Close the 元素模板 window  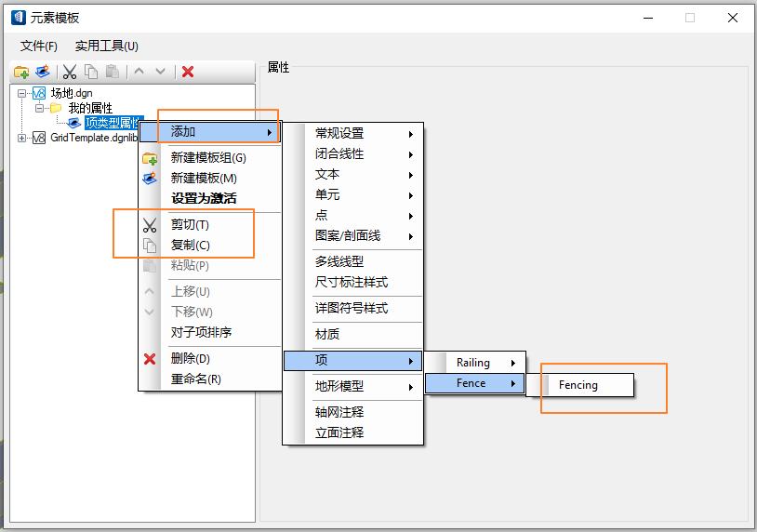[733, 18]
